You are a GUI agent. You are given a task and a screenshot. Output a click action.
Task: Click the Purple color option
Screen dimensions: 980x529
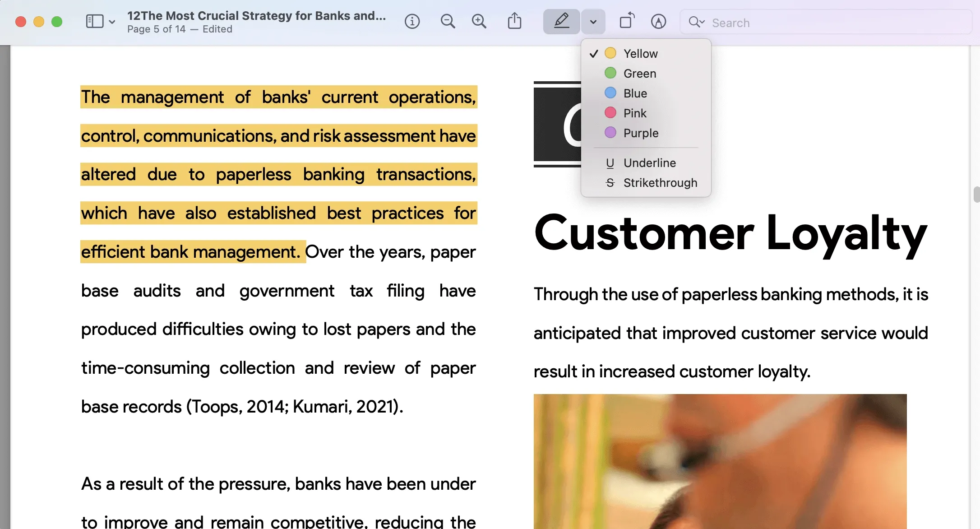(641, 133)
